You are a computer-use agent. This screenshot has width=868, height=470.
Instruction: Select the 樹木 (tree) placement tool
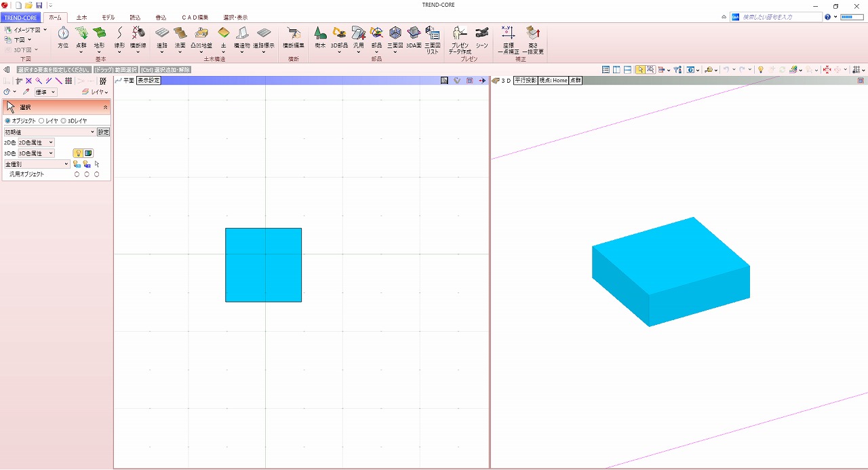319,37
